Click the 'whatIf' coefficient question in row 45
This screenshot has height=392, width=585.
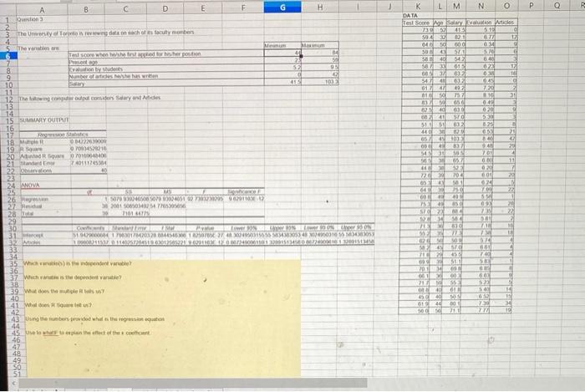[x=88, y=333]
